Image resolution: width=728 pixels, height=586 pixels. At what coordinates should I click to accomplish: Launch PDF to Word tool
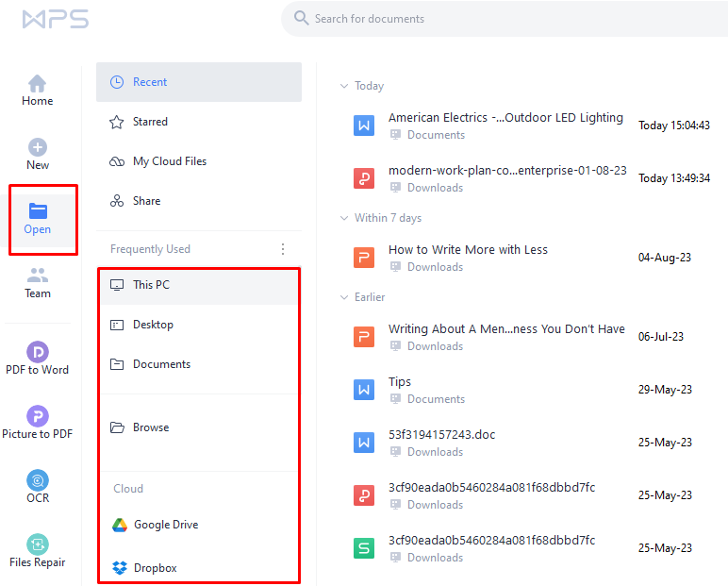(x=37, y=359)
